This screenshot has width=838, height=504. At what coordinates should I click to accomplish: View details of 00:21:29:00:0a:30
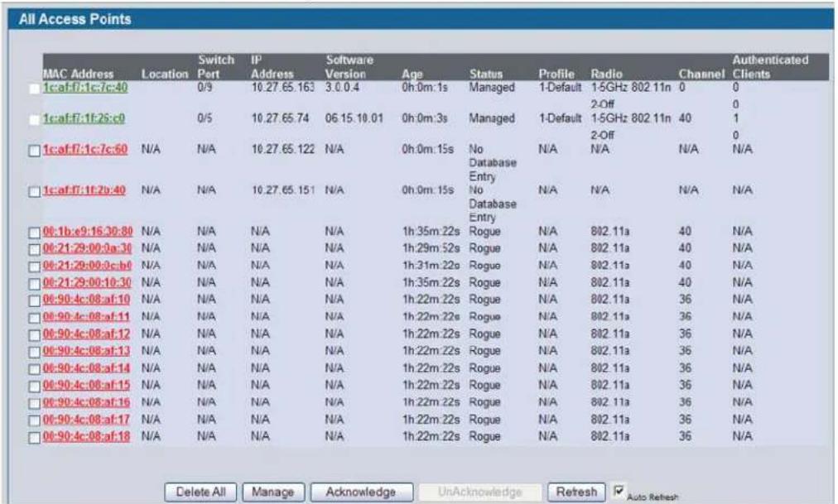point(87,247)
